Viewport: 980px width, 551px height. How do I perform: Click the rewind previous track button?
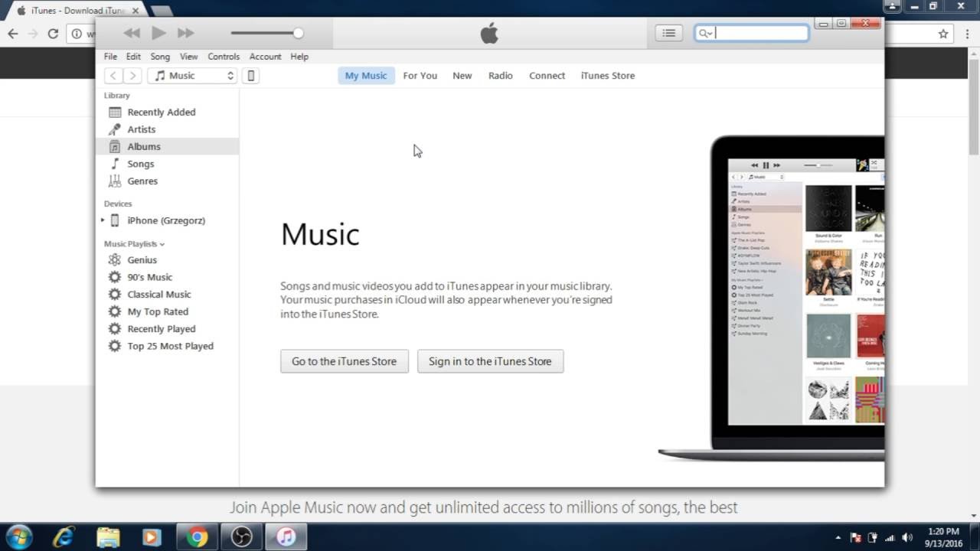[x=132, y=33]
